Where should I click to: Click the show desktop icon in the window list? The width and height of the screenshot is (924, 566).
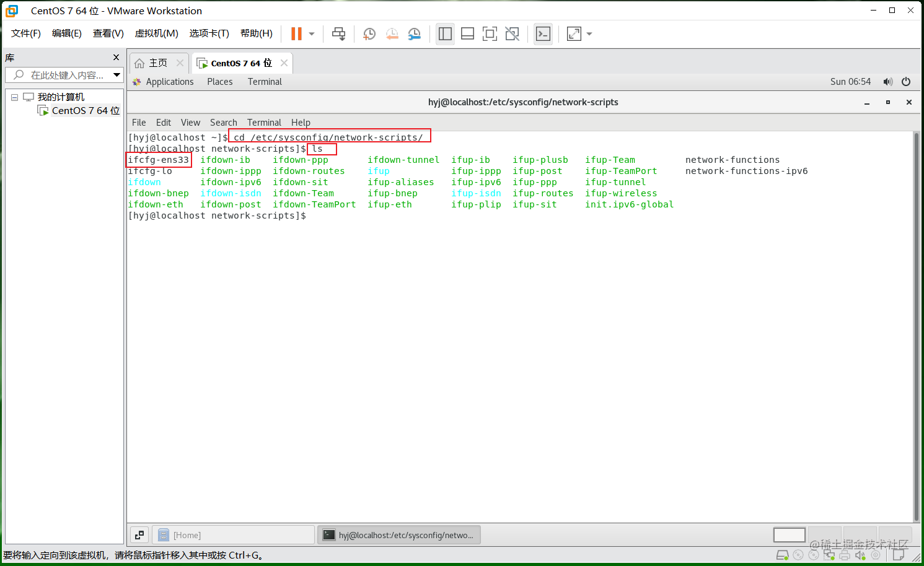coord(139,535)
